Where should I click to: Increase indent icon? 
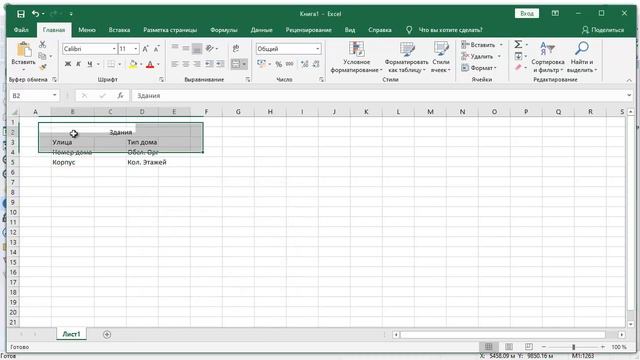(220, 64)
